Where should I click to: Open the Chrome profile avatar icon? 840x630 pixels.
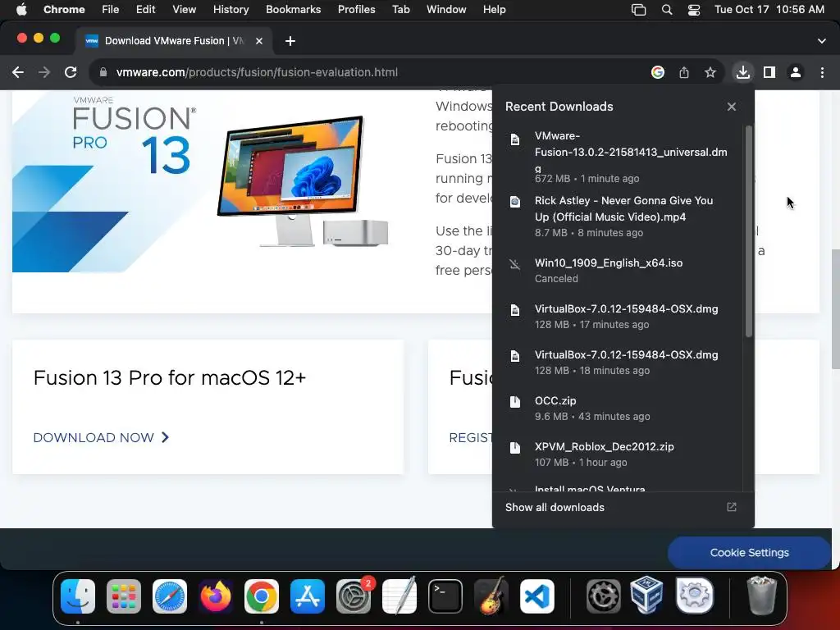tap(796, 72)
